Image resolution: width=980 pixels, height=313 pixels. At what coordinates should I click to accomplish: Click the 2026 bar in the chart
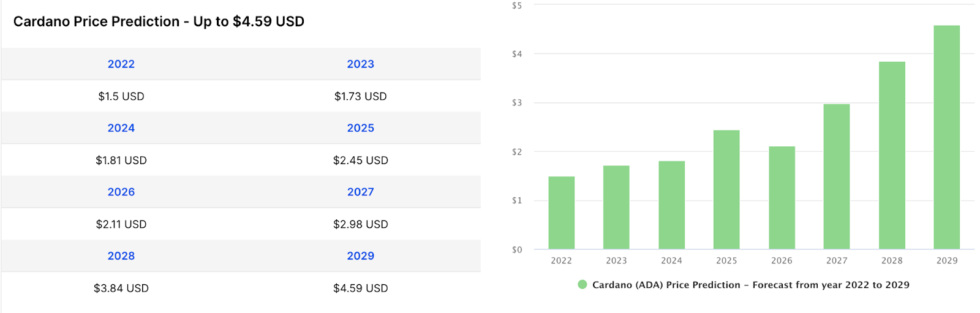click(782, 198)
